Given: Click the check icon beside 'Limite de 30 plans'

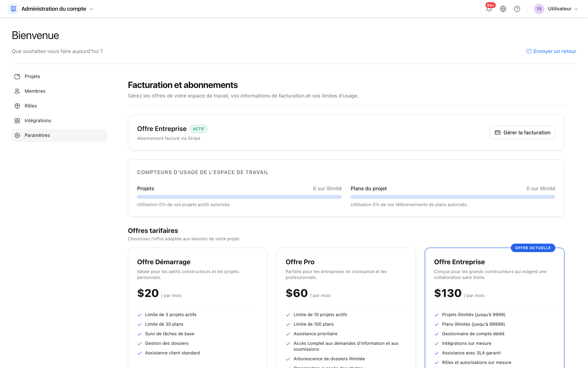Looking at the screenshot, I should coord(139,324).
